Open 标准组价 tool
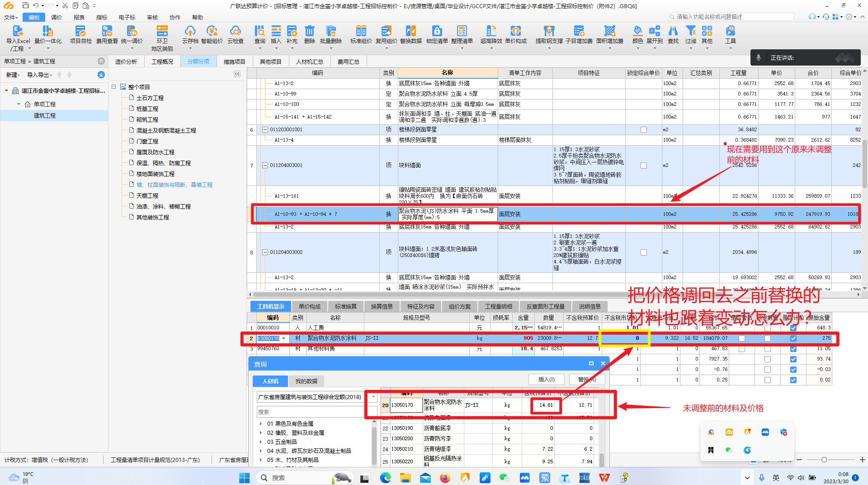 pos(361,34)
